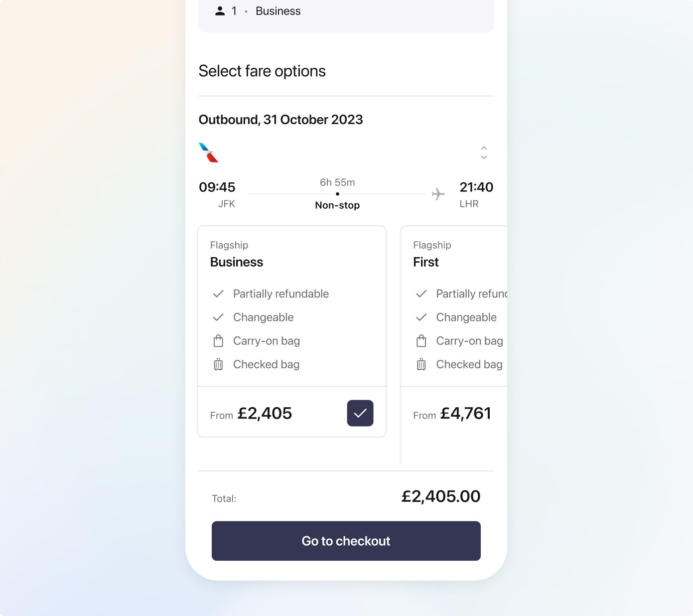Click the passenger person icon
This screenshot has width=693, height=616.
pos(220,11)
